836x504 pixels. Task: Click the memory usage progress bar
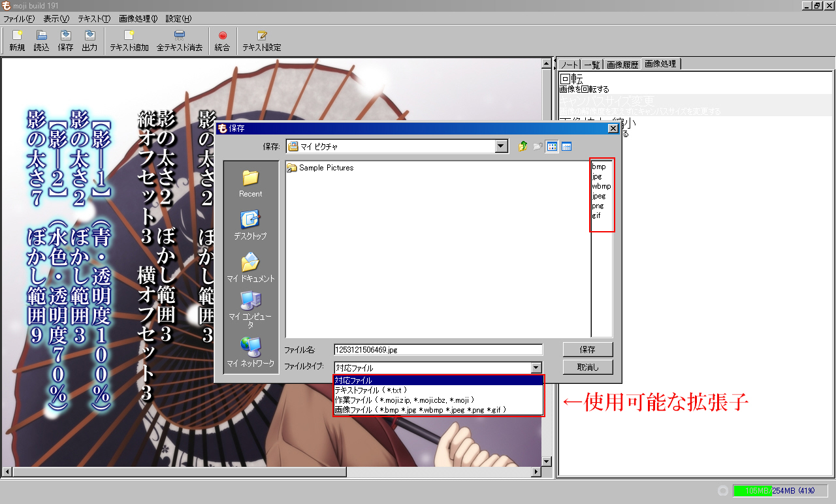point(780,490)
